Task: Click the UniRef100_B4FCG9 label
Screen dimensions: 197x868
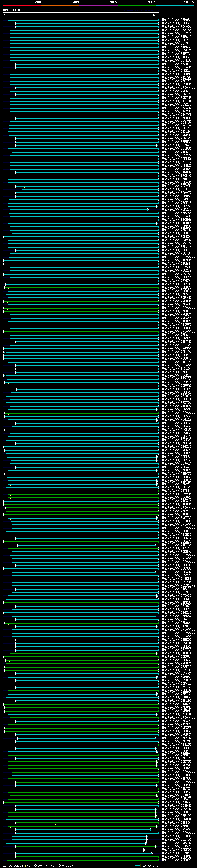Action: (x=176, y=47)
